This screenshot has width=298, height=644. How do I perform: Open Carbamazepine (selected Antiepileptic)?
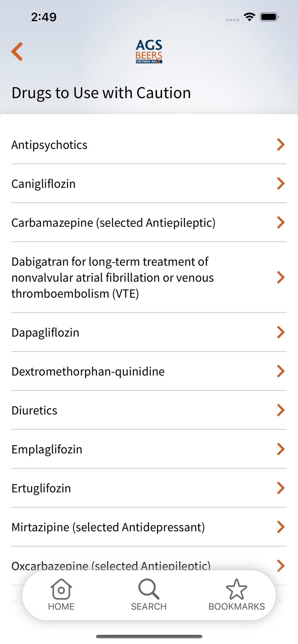pyautogui.click(x=114, y=223)
